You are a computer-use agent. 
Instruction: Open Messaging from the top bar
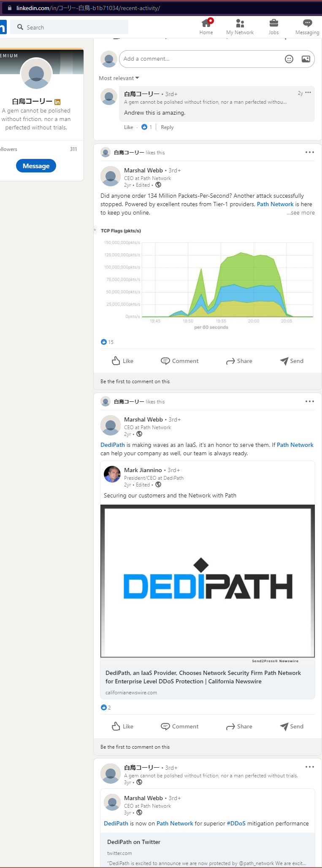click(x=307, y=24)
